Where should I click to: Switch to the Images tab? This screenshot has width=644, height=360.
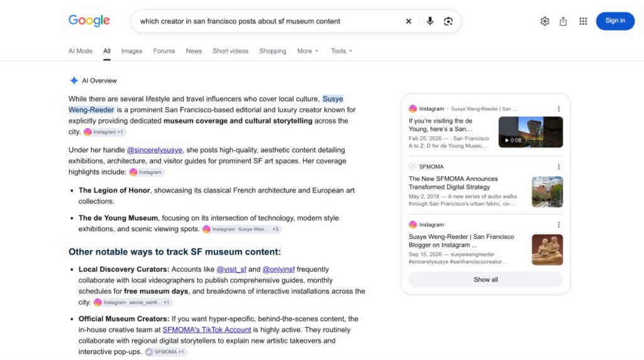132,51
